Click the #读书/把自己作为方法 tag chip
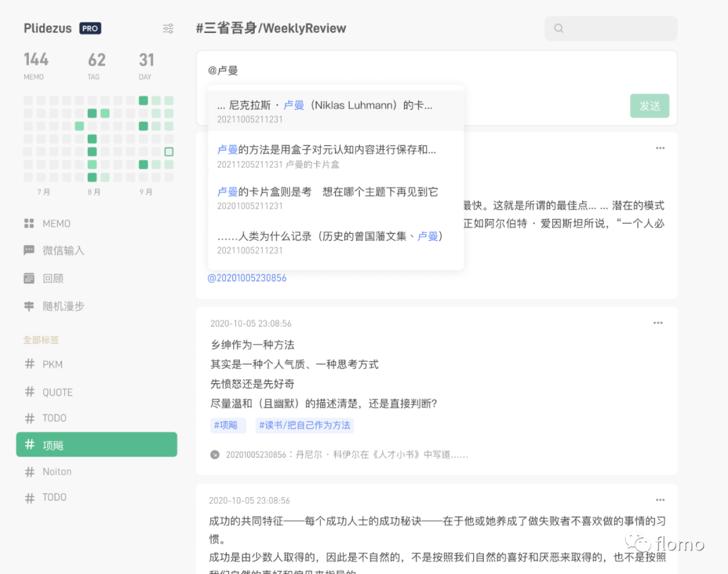Viewport: 728px width, 574px height. coord(305,425)
